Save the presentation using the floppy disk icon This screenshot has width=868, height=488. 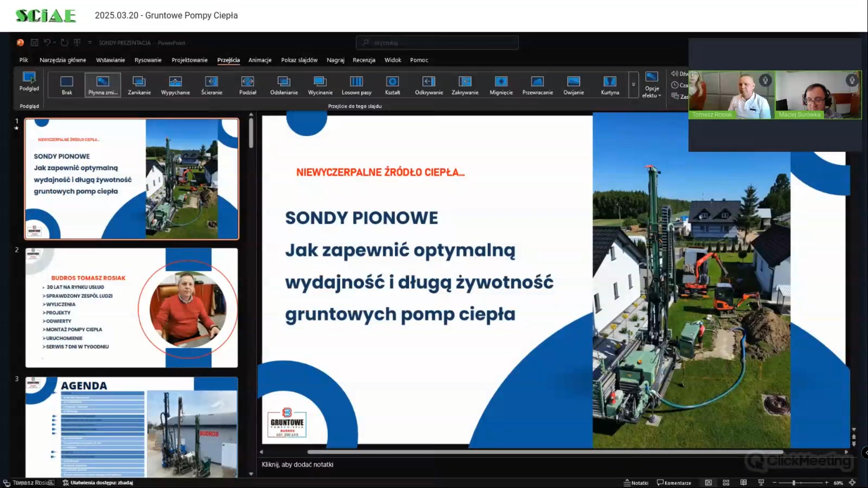click(x=34, y=42)
